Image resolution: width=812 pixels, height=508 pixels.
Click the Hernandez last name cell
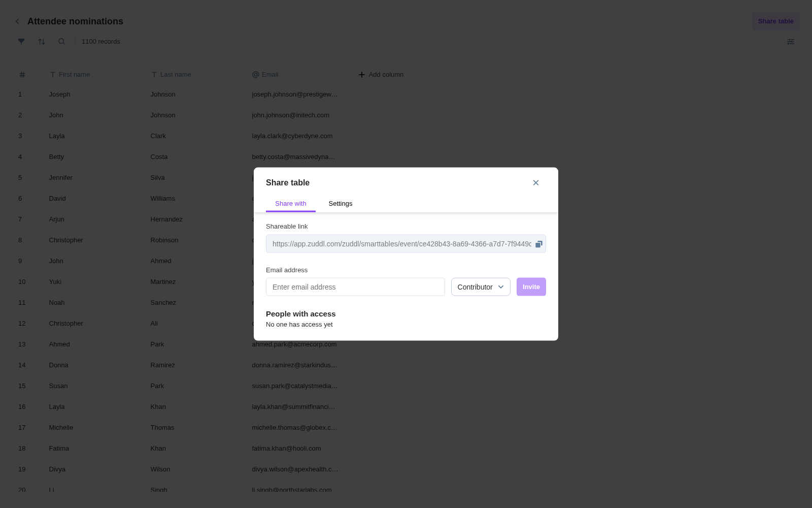(x=195, y=219)
